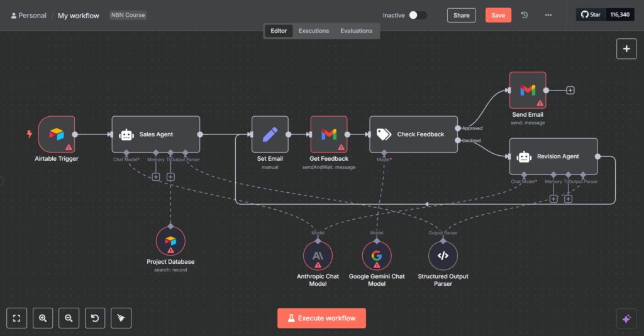644x336 pixels.
Task: Zoom in on the canvas
Action: pyautogui.click(x=43, y=318)
